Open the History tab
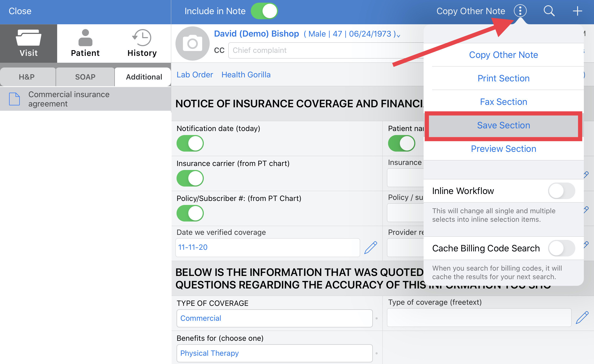Viewport: 594px width, 364px height. pyautogui.click(x=142, y=43)
